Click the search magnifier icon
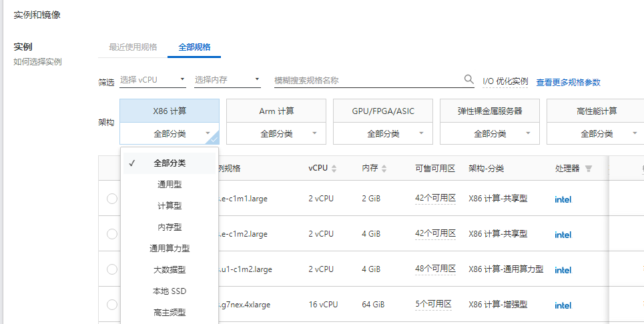Screen dimensions: 644x324 469,80
